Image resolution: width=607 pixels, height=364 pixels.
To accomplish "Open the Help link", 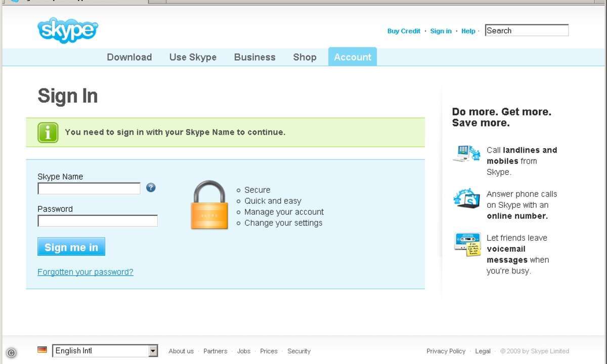I will [x=468, y=31].
